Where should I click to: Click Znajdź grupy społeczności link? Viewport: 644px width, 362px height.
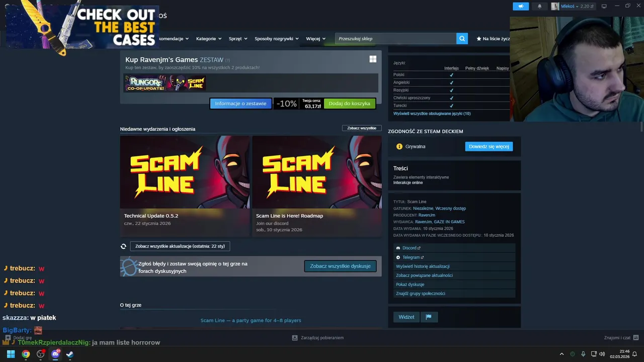coord(421,294)
